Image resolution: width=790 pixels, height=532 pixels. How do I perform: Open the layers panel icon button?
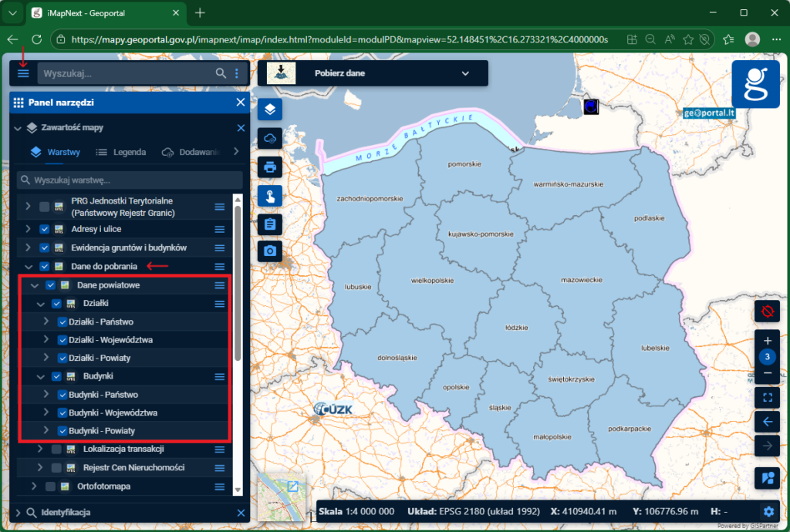[269, 109]
